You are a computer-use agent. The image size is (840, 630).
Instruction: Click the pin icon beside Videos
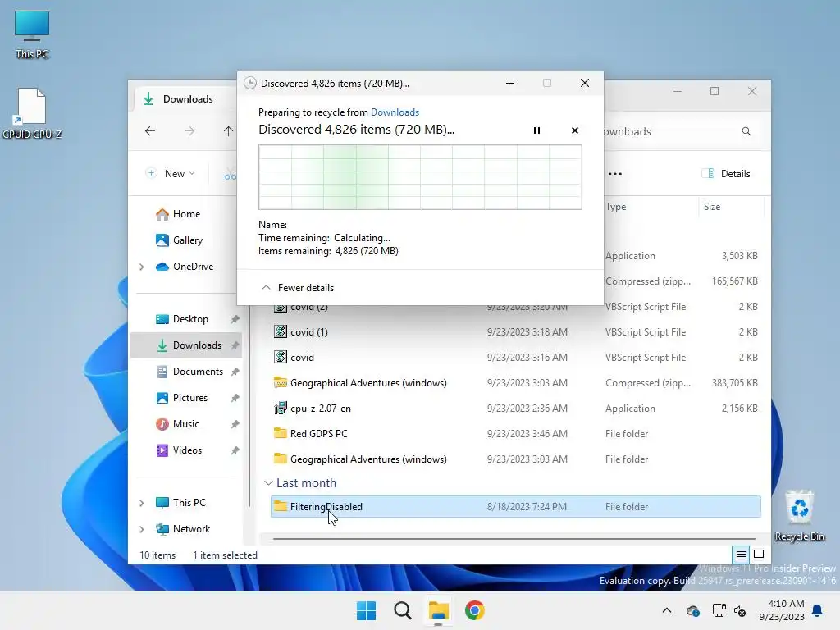pos(235,450)
